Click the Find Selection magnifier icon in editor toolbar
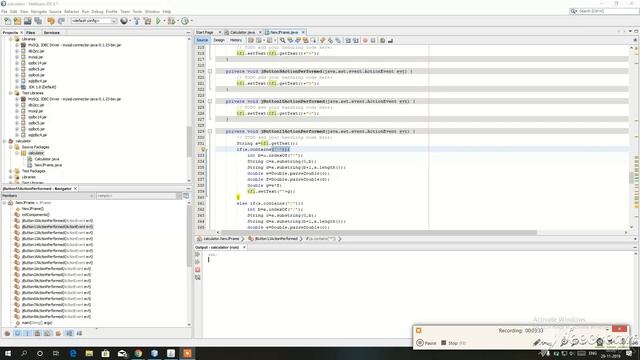This screenshot has width=640, height=360. [x=282, y=40]
